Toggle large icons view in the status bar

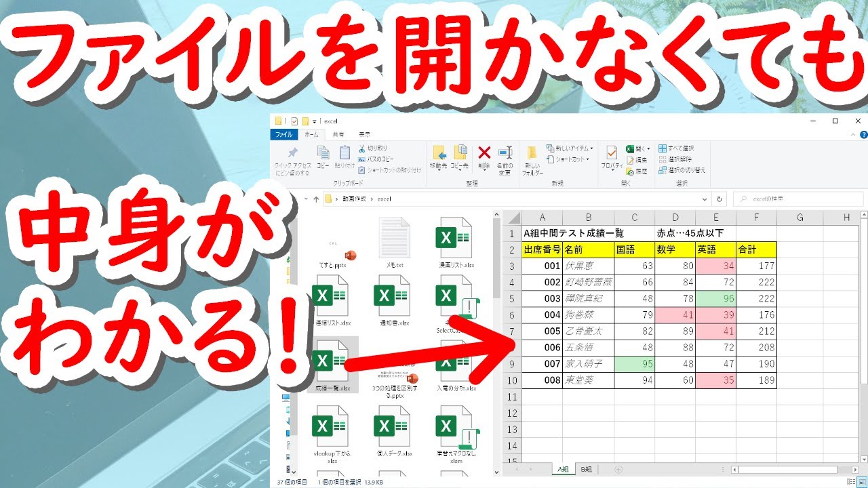861,483
